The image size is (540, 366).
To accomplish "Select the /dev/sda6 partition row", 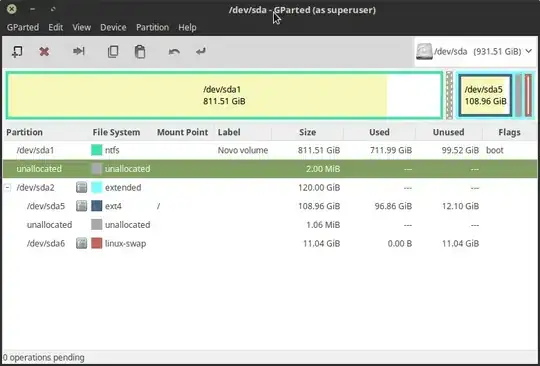I will pyautogui.click(x=270, y=243).
